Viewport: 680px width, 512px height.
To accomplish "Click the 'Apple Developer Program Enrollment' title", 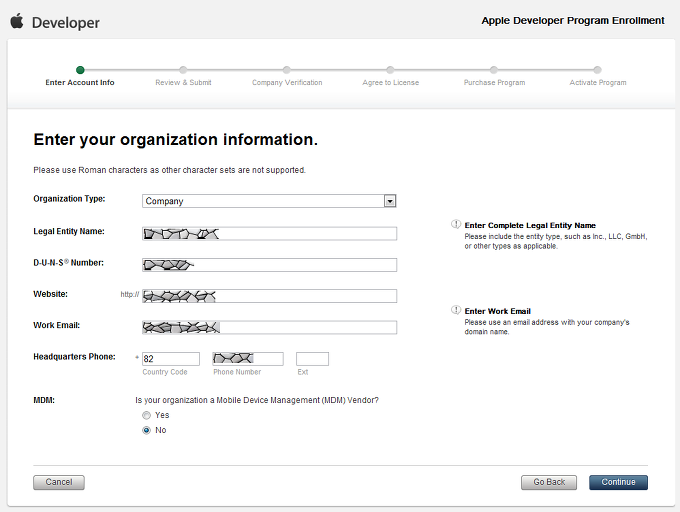I will [x=573, y=20].
